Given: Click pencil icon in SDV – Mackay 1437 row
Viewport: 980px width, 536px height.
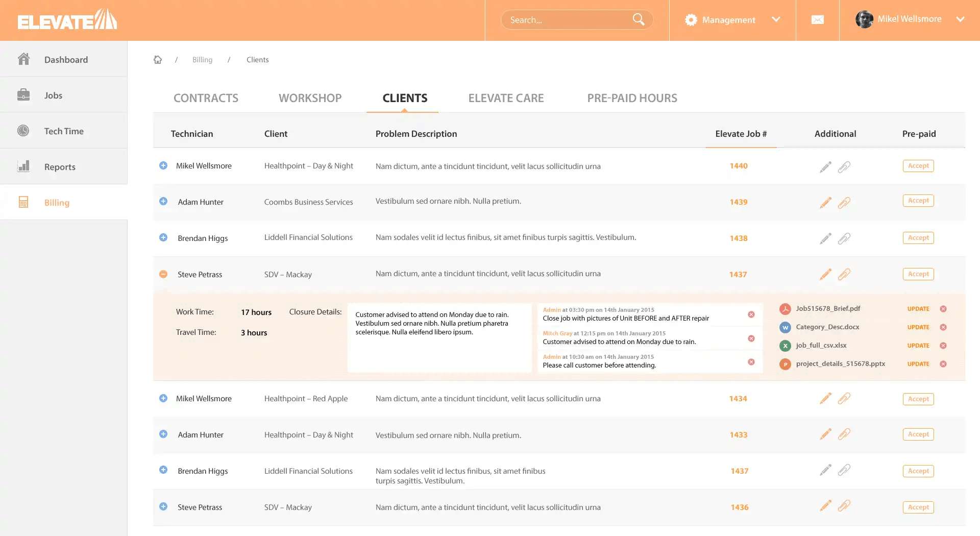Looking at the screenshot, I should [x=825, y=274].
